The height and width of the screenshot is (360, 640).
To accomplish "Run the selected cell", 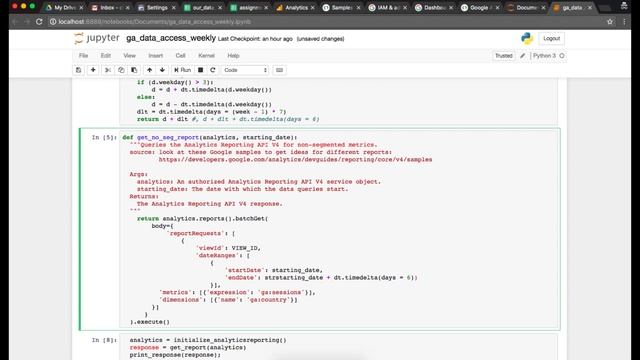I will [x=182, y=70].
